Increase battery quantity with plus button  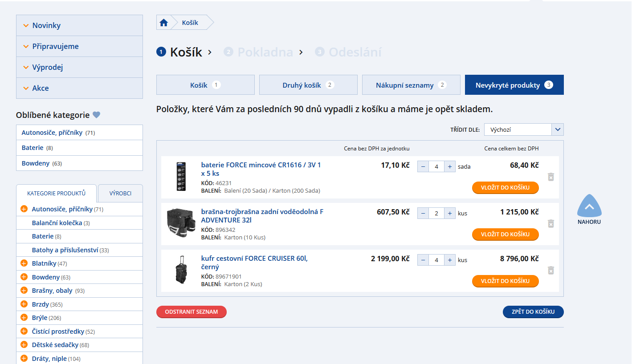[x=450, y=167]
